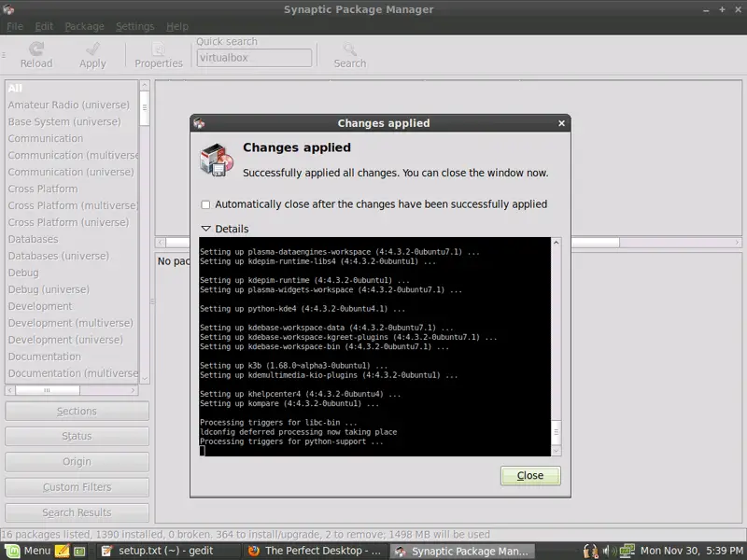Select Databases (universe) section
The width and height of the screenshot is (747, 560).
click(72, 256)
